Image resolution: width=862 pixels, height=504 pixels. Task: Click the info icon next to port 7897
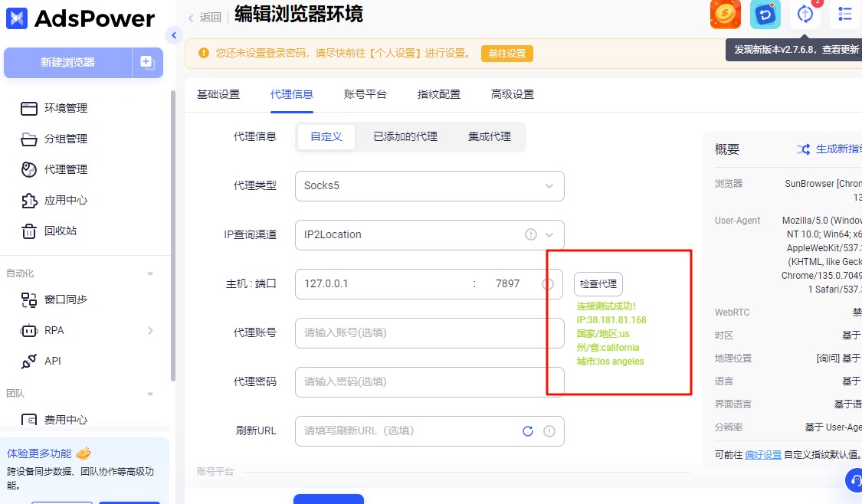point(548,283)
